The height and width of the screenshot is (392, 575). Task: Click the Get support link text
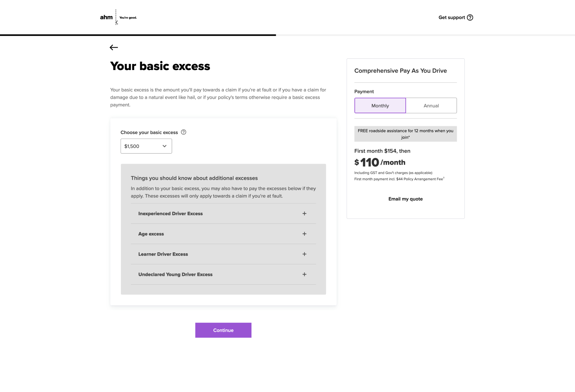point(451,18)
